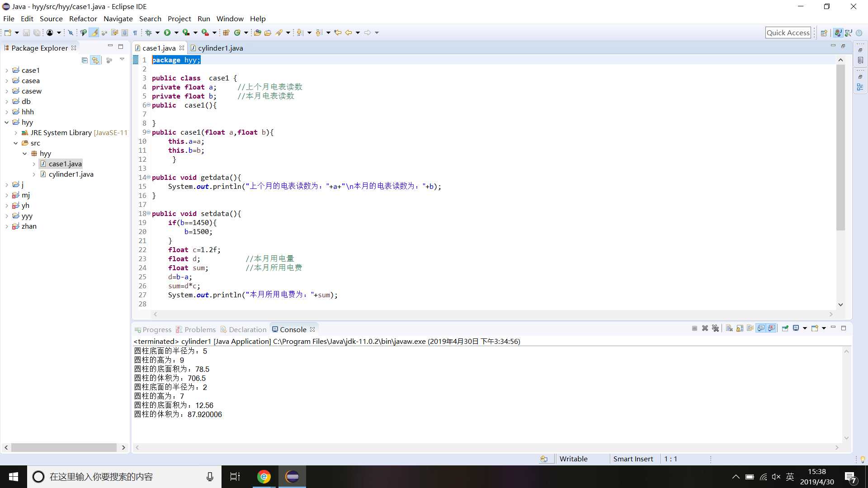Click the Problems tab in console area
This screenshot has width=868, height=488.
coord(200,329)
